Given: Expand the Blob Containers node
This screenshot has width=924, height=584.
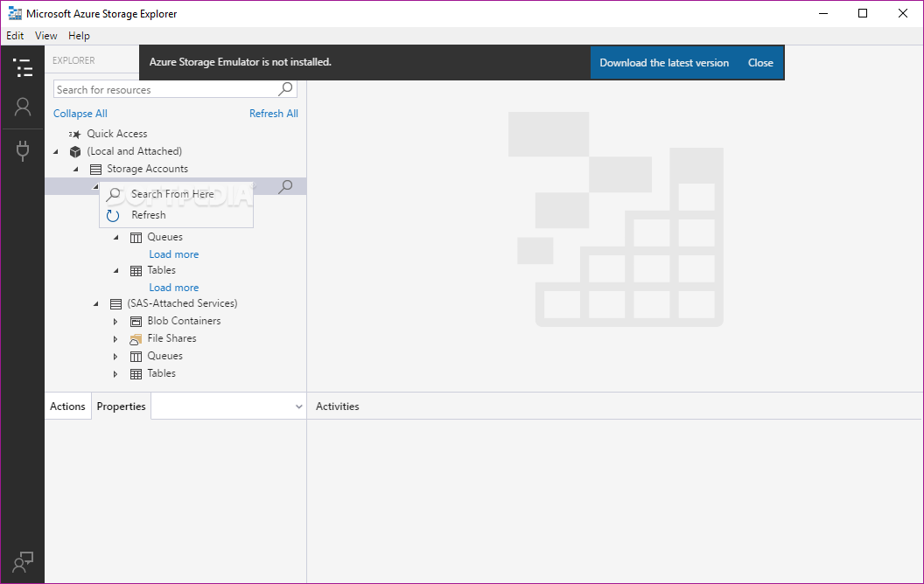Looking at the screenshot, I should 115,322.
